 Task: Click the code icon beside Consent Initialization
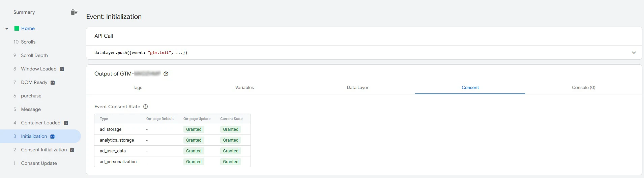72,150
